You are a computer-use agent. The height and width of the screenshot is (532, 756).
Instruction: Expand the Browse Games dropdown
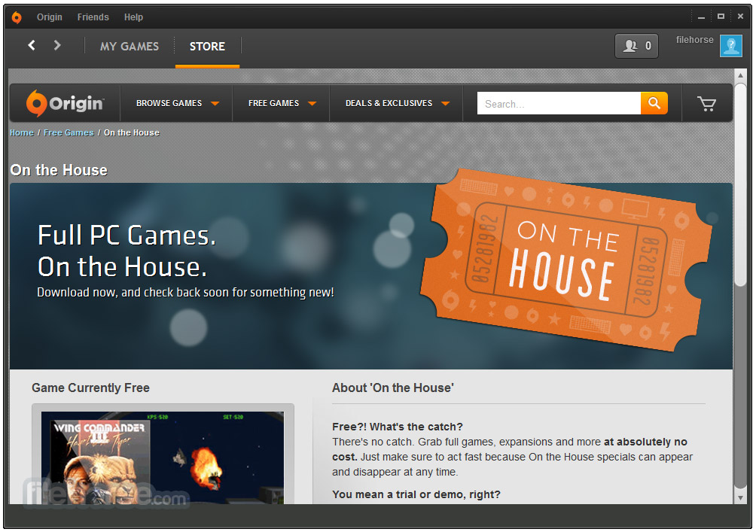point(178,103)
